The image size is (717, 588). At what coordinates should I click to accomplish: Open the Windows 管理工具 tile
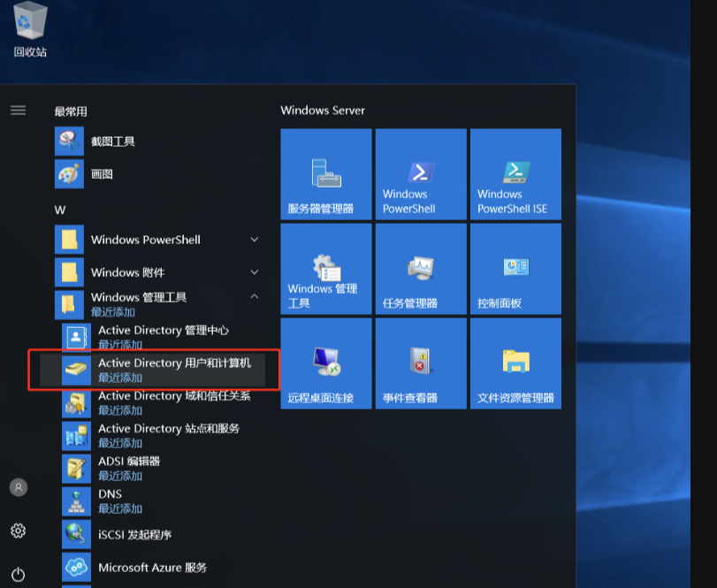click(326, 269)
